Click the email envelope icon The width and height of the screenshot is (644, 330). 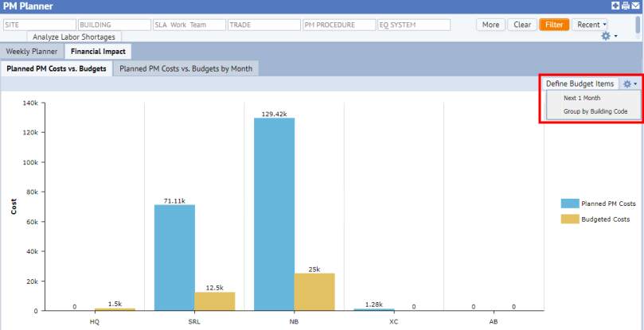pos(636,6)
